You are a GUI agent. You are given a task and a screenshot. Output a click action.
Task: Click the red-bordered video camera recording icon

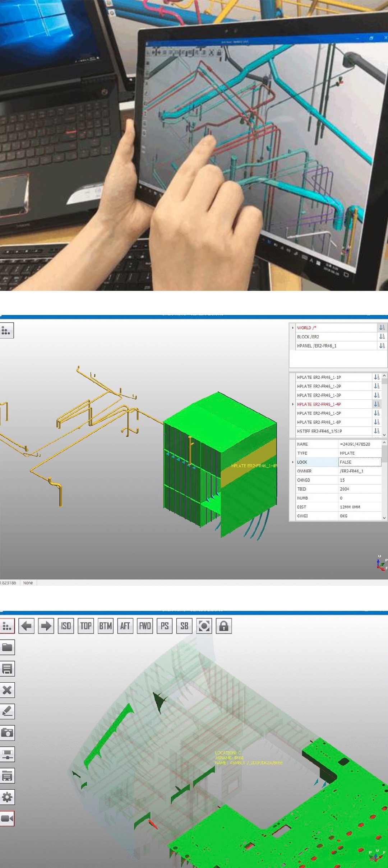(7, 818)
